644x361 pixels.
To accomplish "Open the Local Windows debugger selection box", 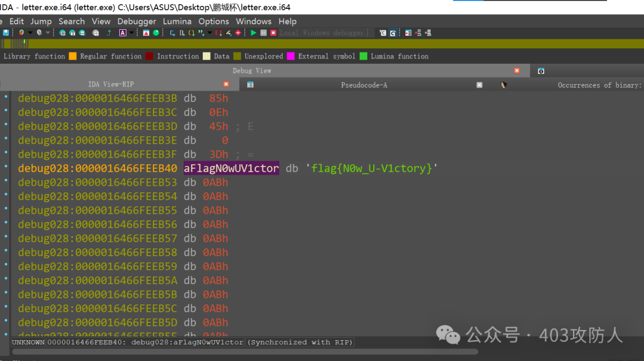I will pos(322,33).
